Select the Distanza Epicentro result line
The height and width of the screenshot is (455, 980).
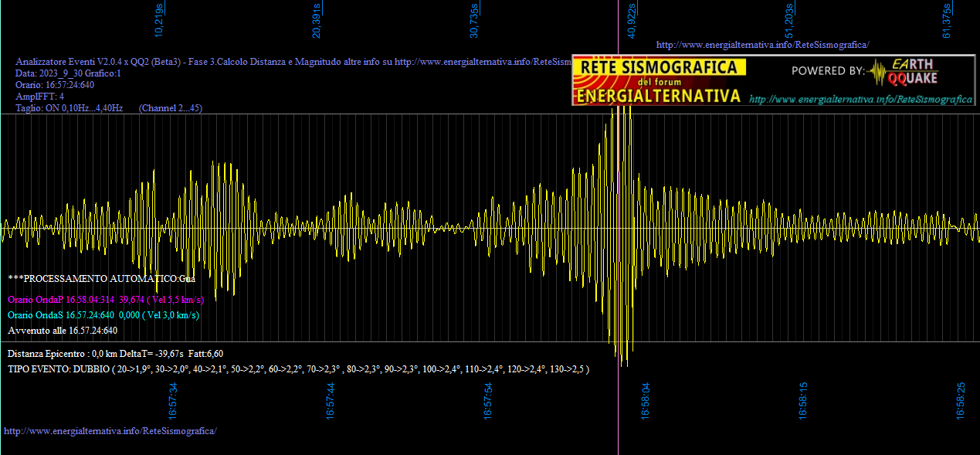116,354
